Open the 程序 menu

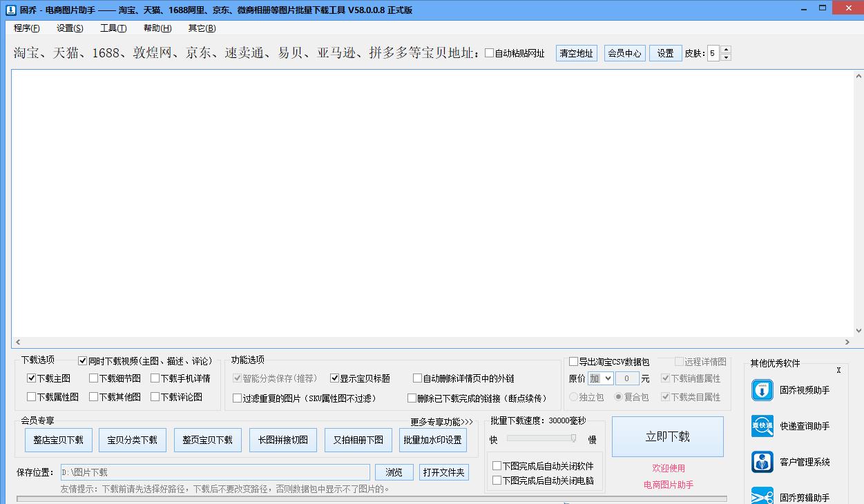(x=26, y=28)
